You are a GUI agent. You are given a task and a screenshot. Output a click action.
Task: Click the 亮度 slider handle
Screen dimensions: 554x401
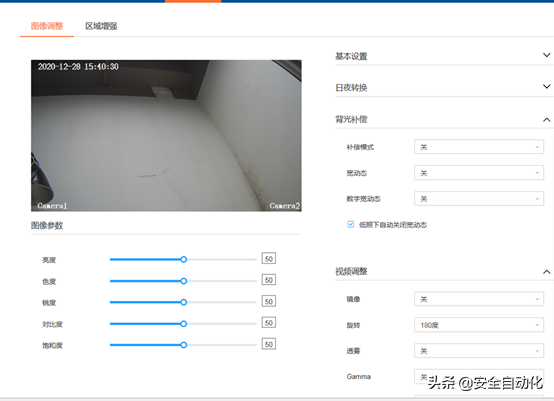coord(183,260)
